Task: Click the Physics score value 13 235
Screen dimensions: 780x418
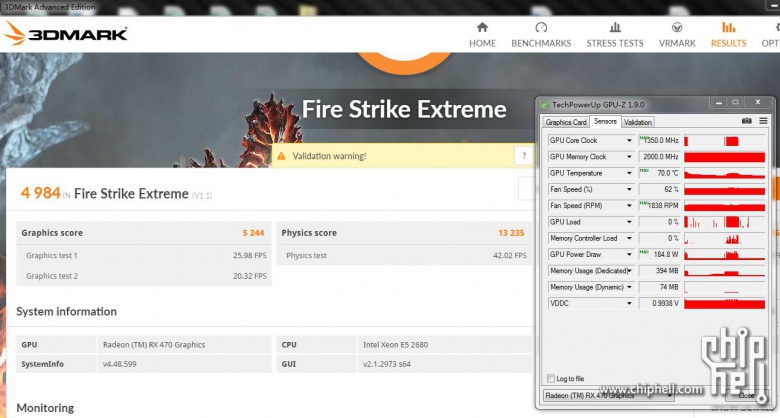Action: click(x=511, y=233)
